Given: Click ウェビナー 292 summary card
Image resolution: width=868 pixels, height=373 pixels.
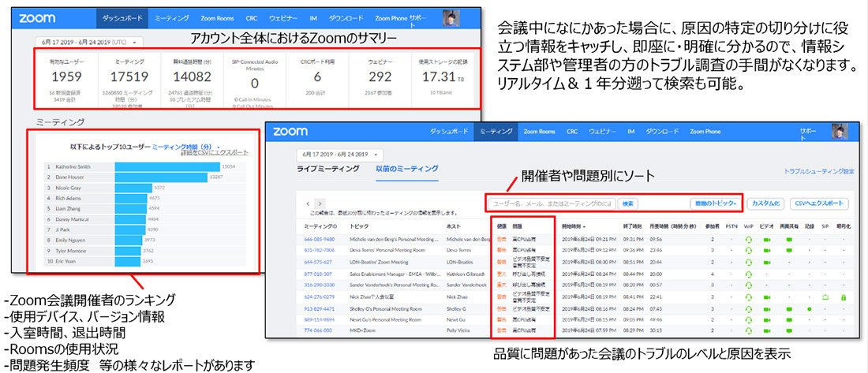Looking at the screenshot, I should 380,80.
